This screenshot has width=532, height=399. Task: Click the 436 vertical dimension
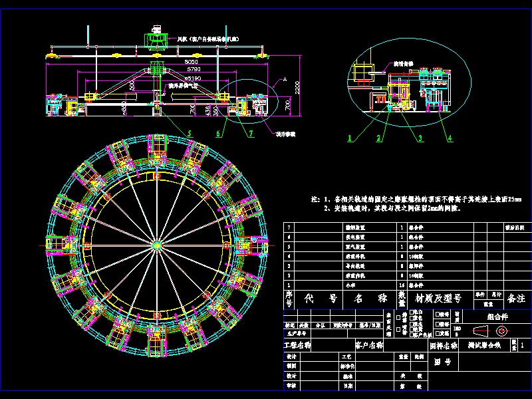pyautogui.click(x=207, y=111)
